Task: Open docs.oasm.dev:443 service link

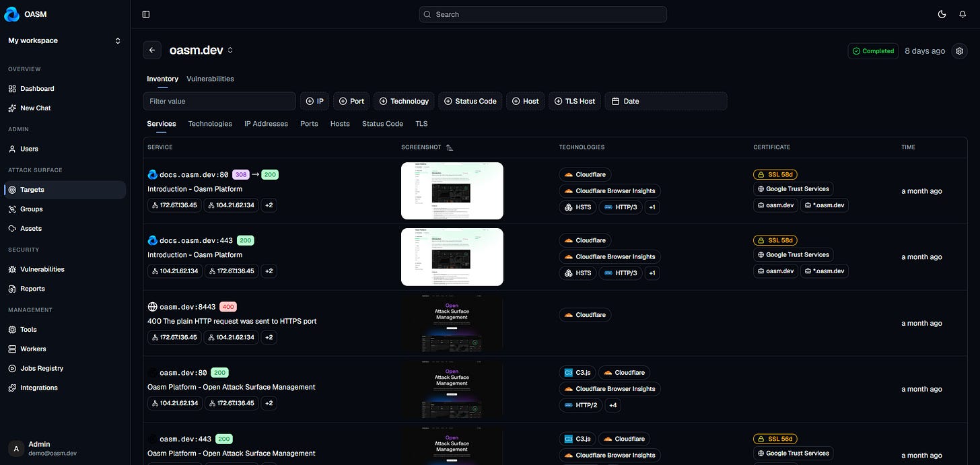Action: tap(196, 240)
